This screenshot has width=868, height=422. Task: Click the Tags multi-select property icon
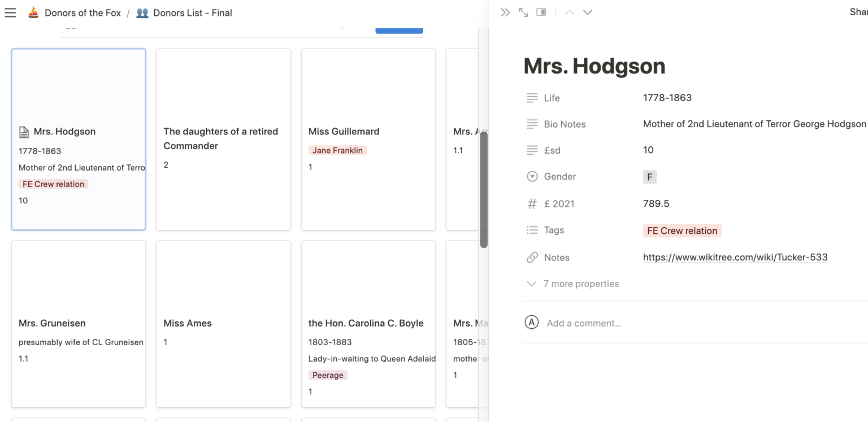pyautogui.click(x=532, y=230)
